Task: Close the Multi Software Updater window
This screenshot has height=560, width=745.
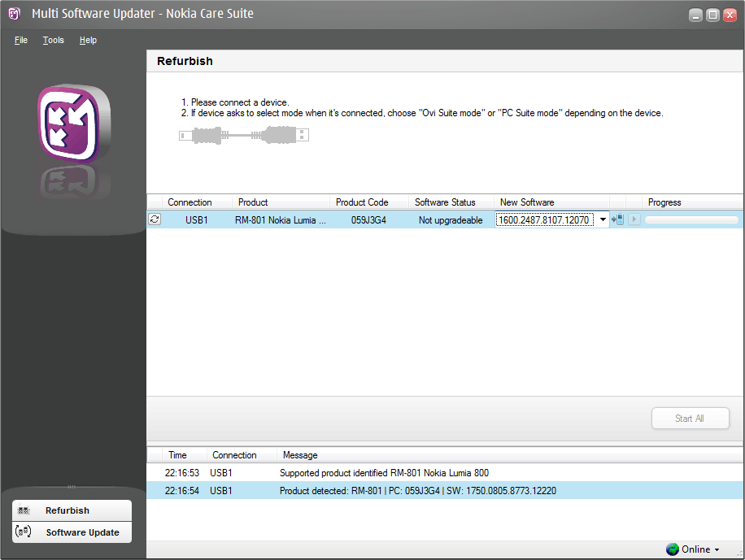Action: 730,15
